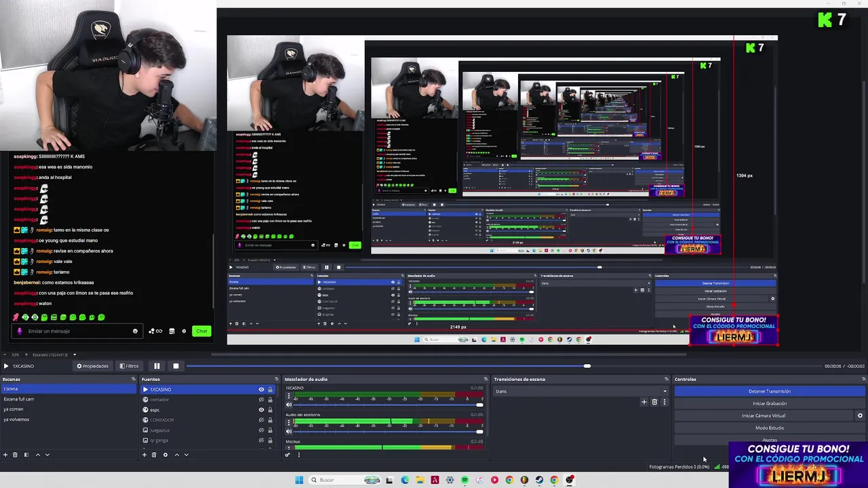Mute the 1XCASINO audio channel

(289, 405)
